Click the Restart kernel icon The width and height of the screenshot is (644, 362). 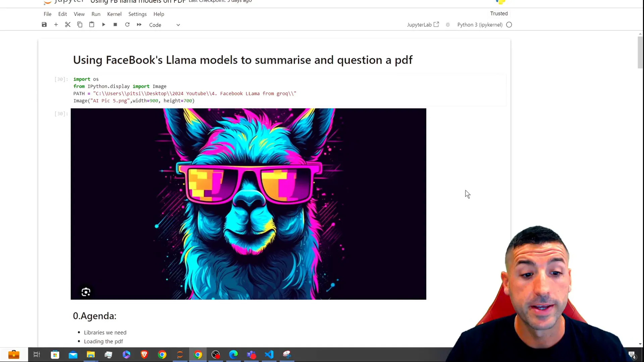(127, 25)
